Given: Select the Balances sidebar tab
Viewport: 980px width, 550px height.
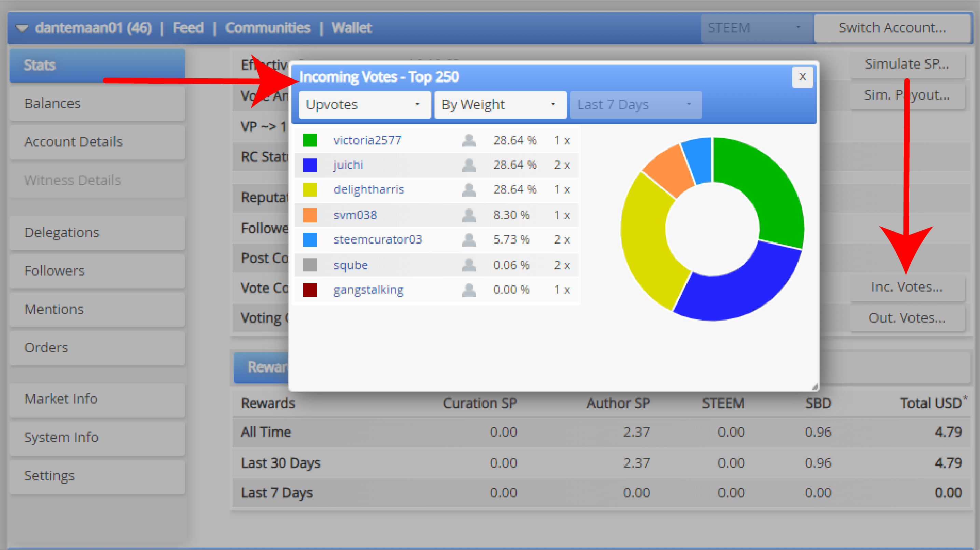Looking at the screenshot, I should point(97,103).
